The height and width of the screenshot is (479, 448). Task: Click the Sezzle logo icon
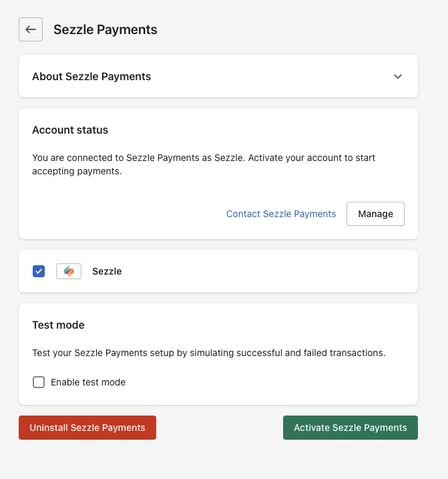pos(69,271)
